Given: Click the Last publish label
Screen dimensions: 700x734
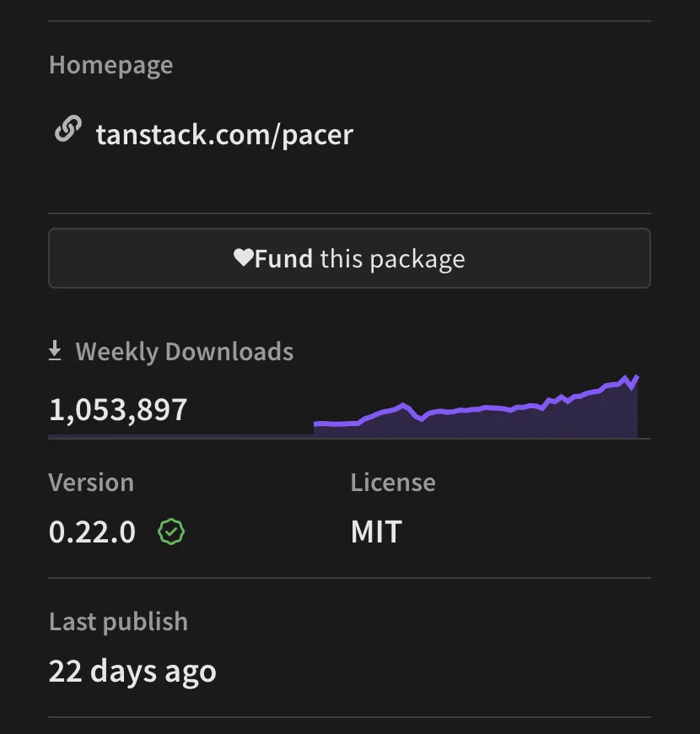Looking at the screenshot, I should [x=118, y=622].
